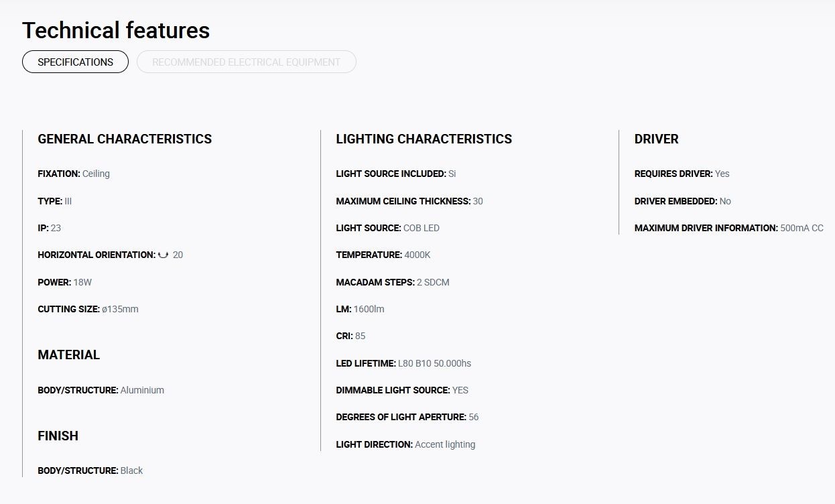Click the CUTTING SIZE: ø135mm row
Viewport: 835px width, 504px height.
[x=88, y=309]
